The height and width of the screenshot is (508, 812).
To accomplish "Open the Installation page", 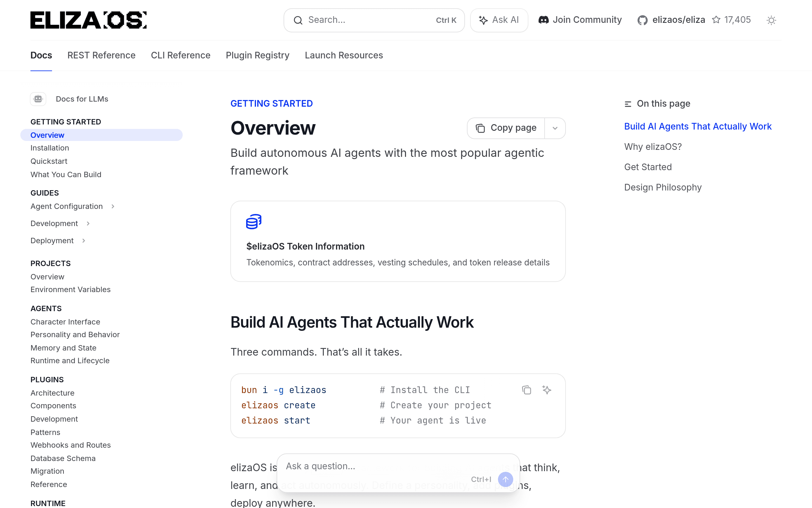I will (x=50, y=148).
